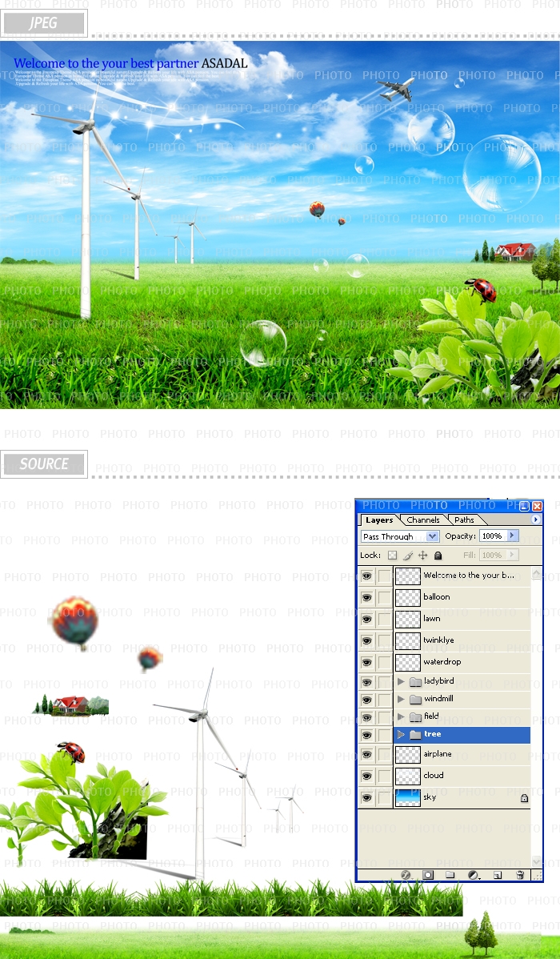Close the Layers palette window
This screenshot has width=560, height=959.
[537, 507]
